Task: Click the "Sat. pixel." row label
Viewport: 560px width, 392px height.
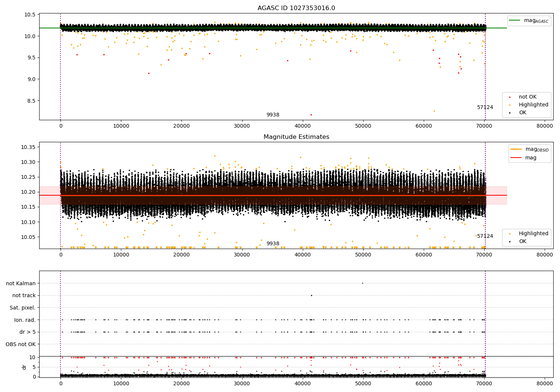Action: pos(23,308)
